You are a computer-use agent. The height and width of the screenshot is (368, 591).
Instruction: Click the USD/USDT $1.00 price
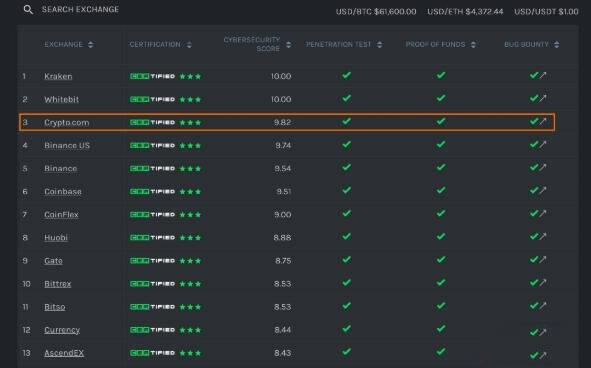point(546,12)
